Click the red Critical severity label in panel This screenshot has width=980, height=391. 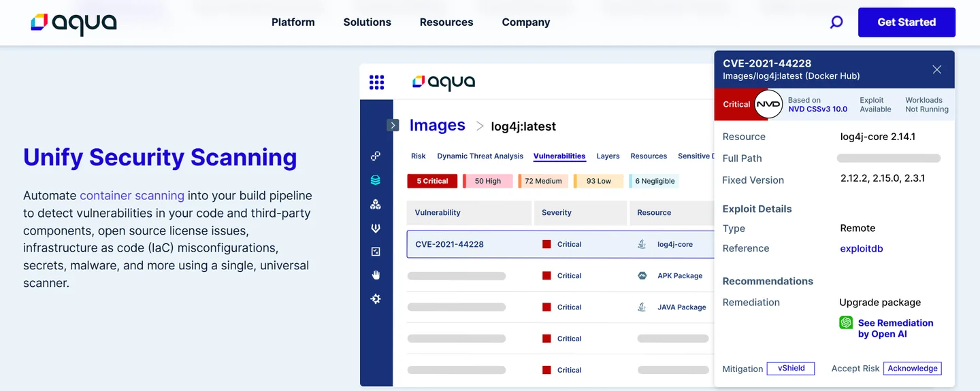point(736,104)
